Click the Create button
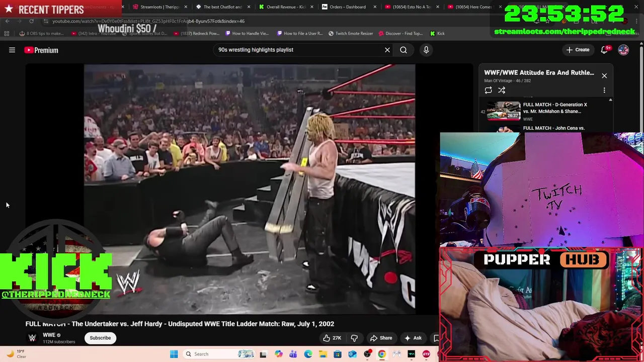Viewport: 644px width, 362px height. (577, 50)
